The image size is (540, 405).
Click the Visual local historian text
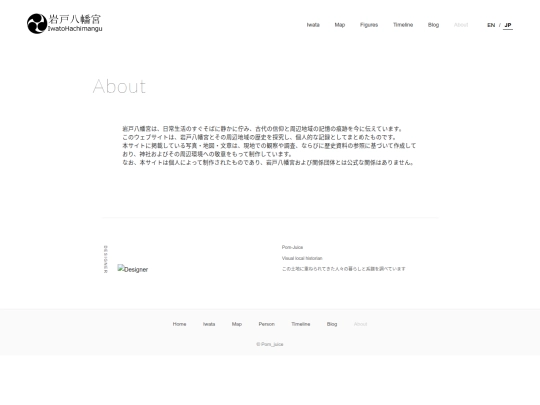click(x=302, y=258)
